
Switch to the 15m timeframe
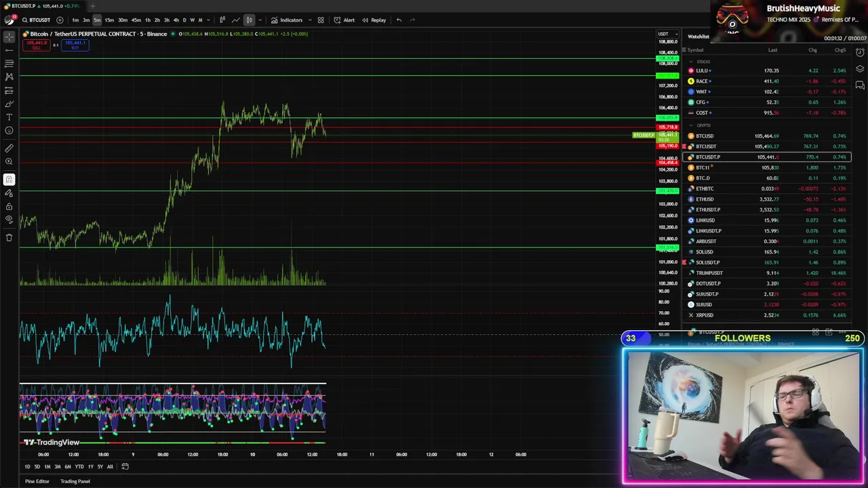coord(109,20)
